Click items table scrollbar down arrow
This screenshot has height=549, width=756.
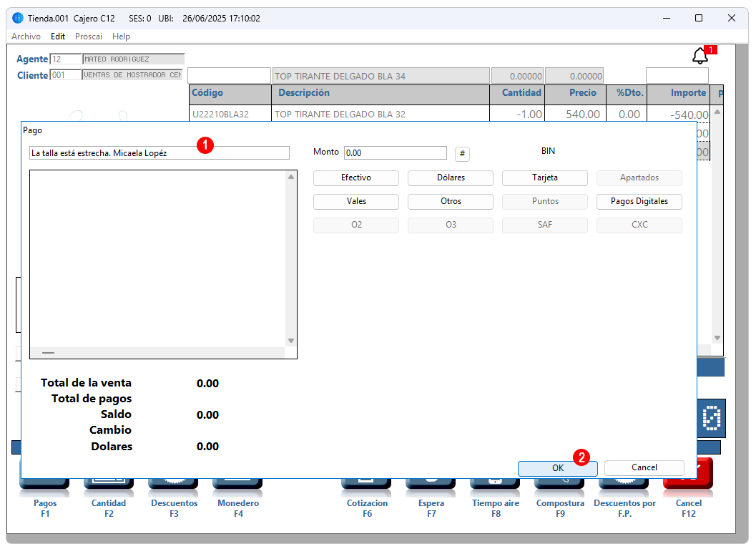(717, 338)
